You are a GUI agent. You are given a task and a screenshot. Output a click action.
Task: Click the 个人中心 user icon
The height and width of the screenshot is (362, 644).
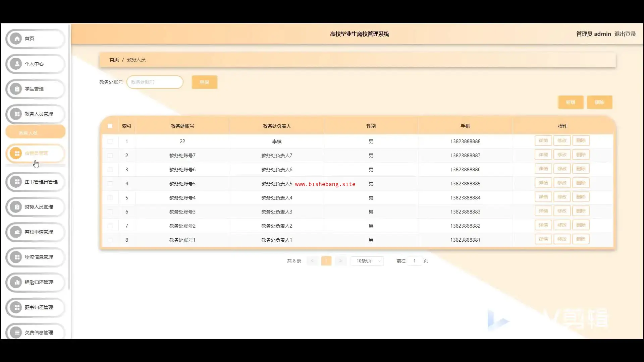click(x=16, y=64)
